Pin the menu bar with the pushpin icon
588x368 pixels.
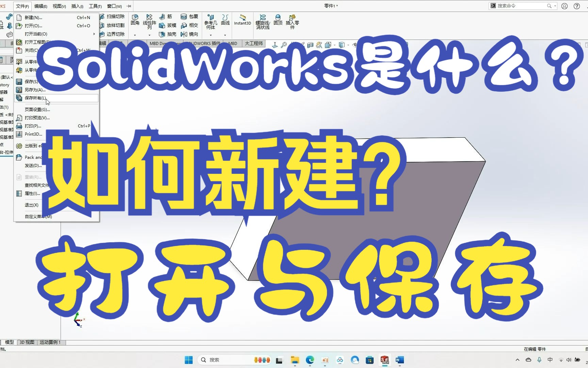(x=129, y=6)
